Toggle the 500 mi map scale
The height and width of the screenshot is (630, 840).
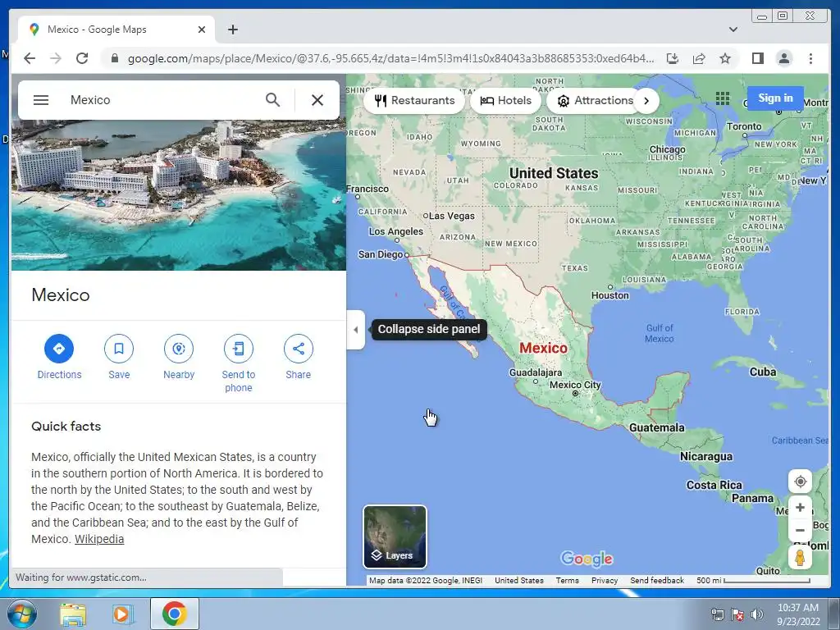click(753, 580)
